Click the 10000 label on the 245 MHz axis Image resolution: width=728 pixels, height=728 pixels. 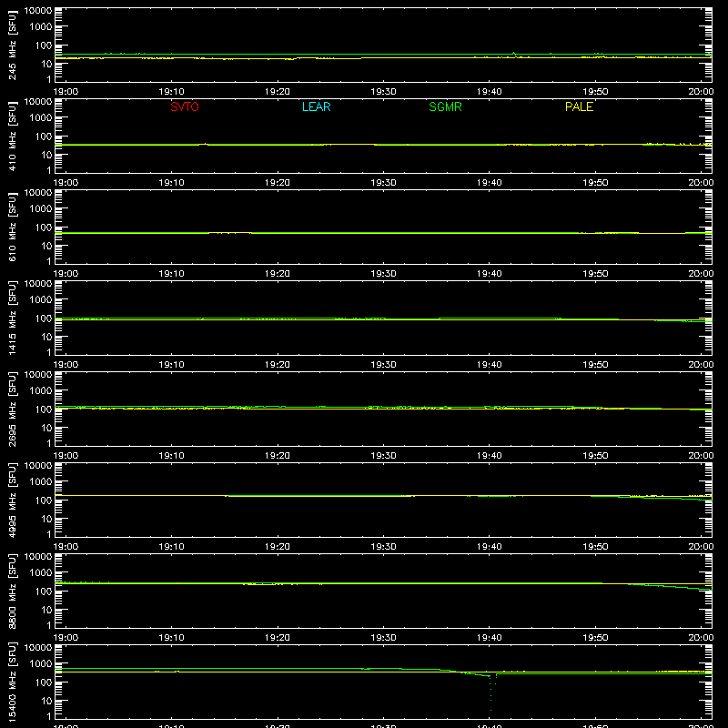[x=38, y=11]
